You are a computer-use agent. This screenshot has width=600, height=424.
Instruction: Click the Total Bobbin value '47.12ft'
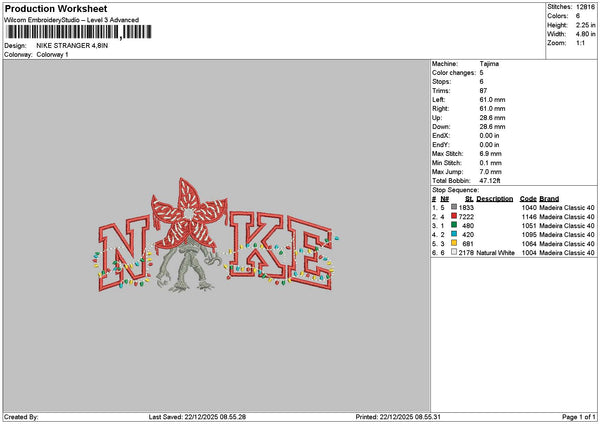coord(489,181)
